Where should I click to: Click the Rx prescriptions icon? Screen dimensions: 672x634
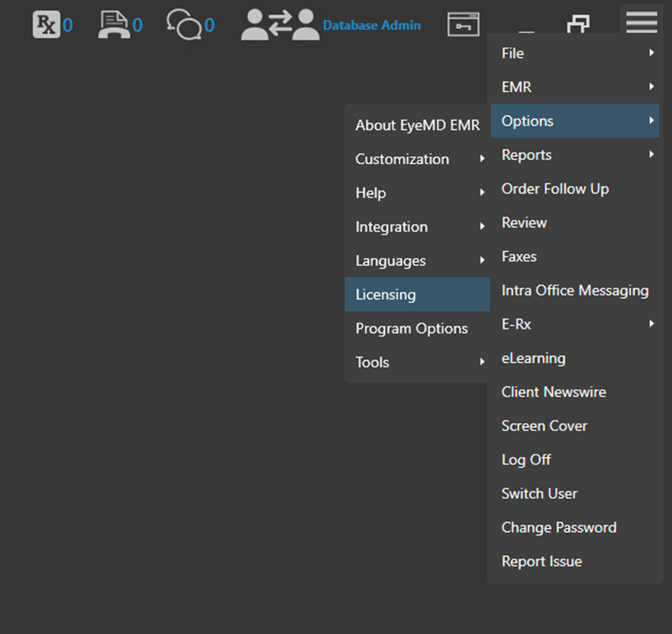pyautogui.click(x=45, y=25)
